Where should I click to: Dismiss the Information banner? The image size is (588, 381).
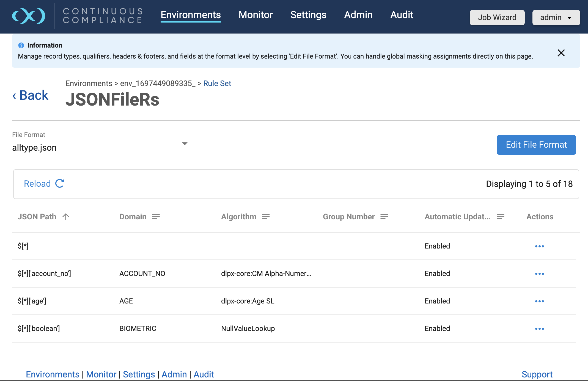click(x=561, y=53)
